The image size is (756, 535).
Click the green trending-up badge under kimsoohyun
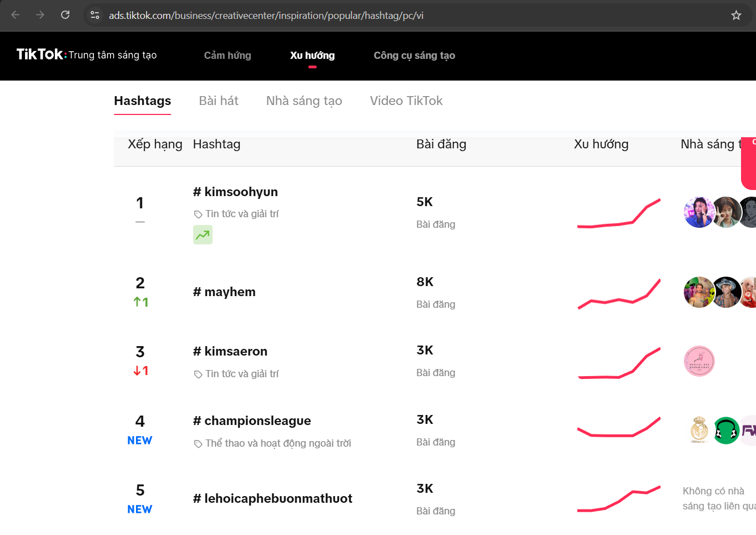click(203, 234)
